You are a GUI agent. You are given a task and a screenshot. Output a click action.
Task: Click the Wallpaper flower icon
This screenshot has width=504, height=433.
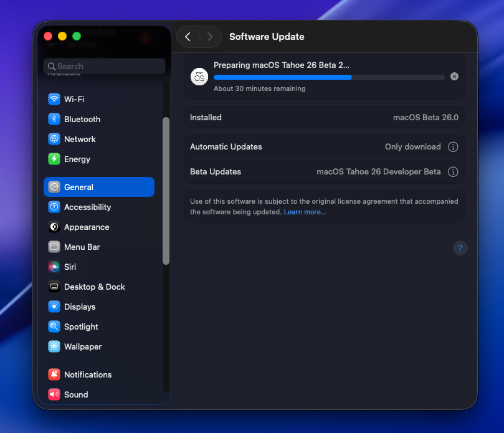point(54,346)
